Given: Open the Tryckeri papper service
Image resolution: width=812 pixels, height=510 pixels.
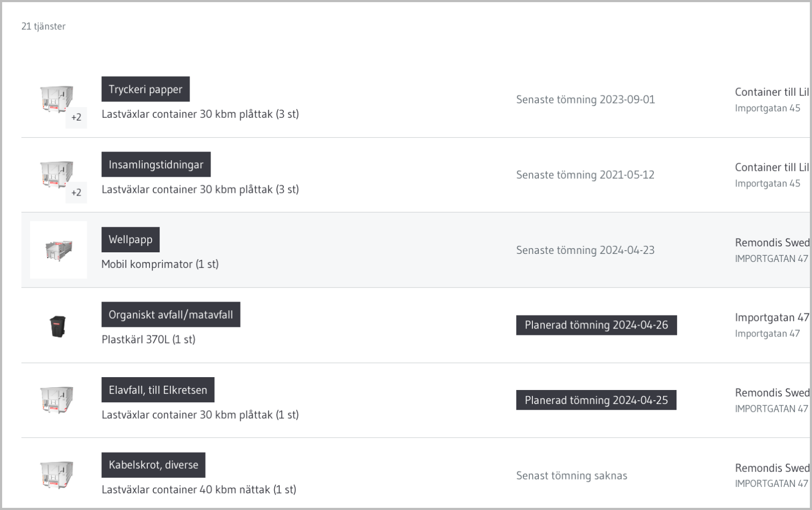Looking at the screenshot, I should pyautogui.click(x=146, y=89).
